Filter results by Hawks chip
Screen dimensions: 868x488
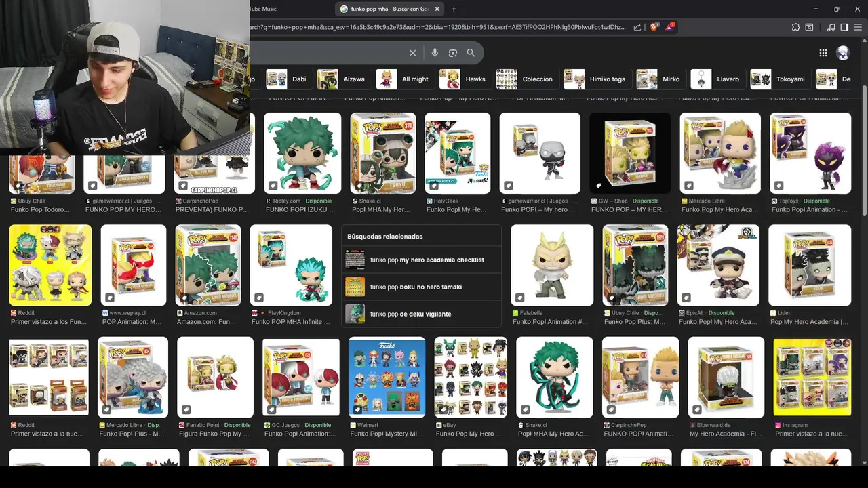point(463,79)
